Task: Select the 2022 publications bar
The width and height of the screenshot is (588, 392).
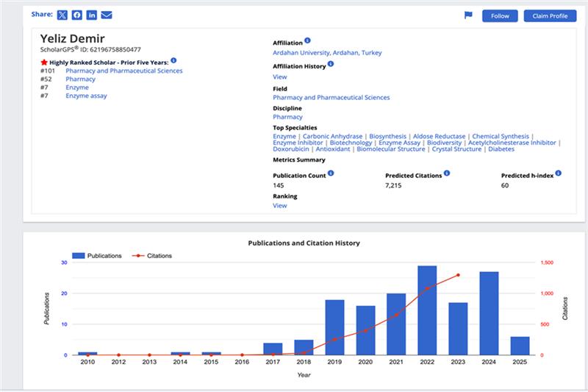Action: click(427, 310)
